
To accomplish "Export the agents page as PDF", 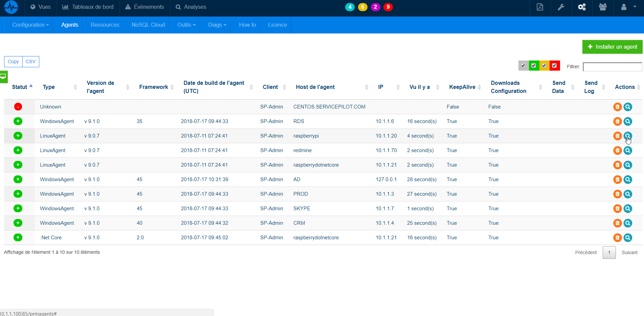I will pyautogui.click(x=540, y=7).
